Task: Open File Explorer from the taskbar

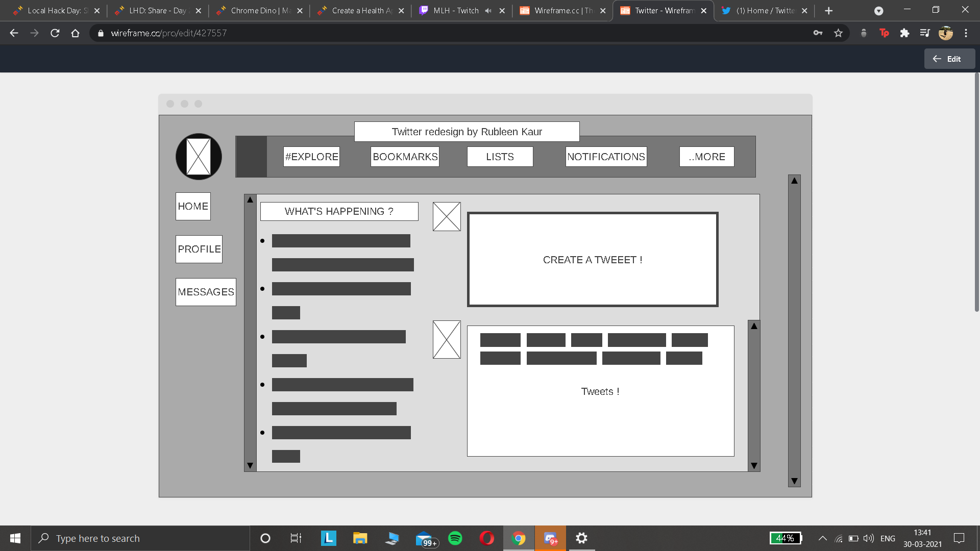Action: click(360, 538)
